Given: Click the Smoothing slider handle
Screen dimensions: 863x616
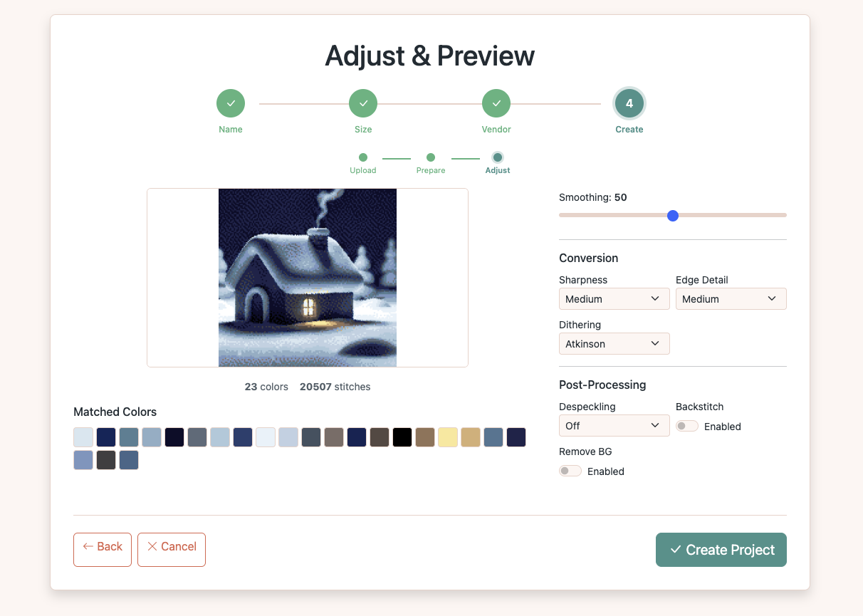Looking at the screenshot, I should pos(673,215).
